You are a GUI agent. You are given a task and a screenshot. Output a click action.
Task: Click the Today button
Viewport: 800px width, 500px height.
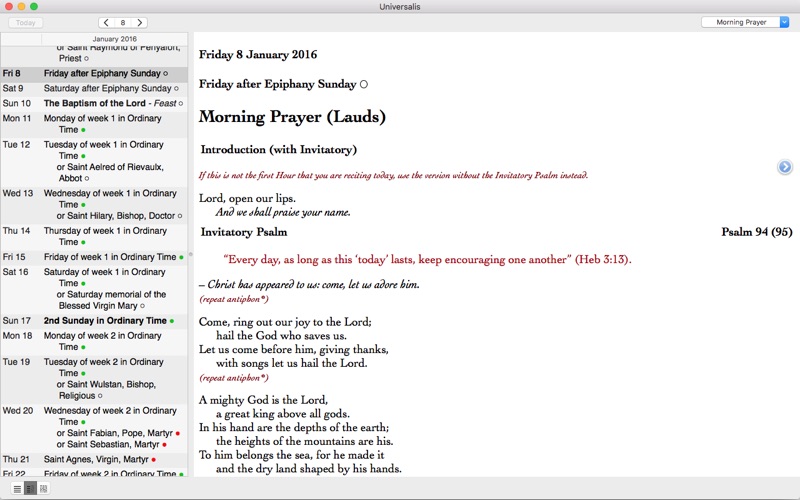tap(26, 22)
